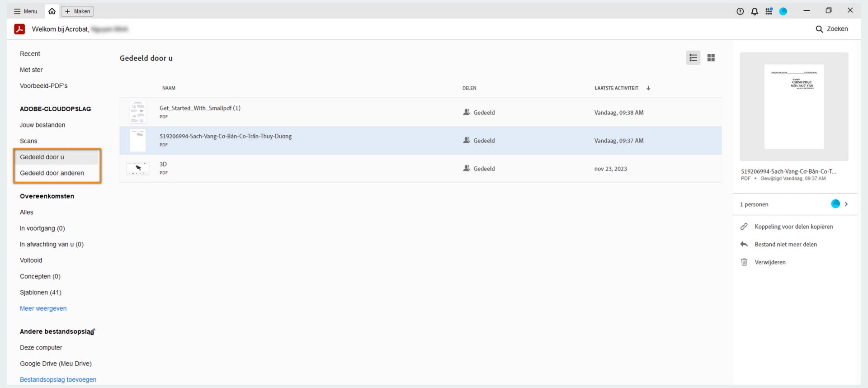868x388 pixels.
Task: Sort by the DELEN column header
Action: [x=469, y=88]
